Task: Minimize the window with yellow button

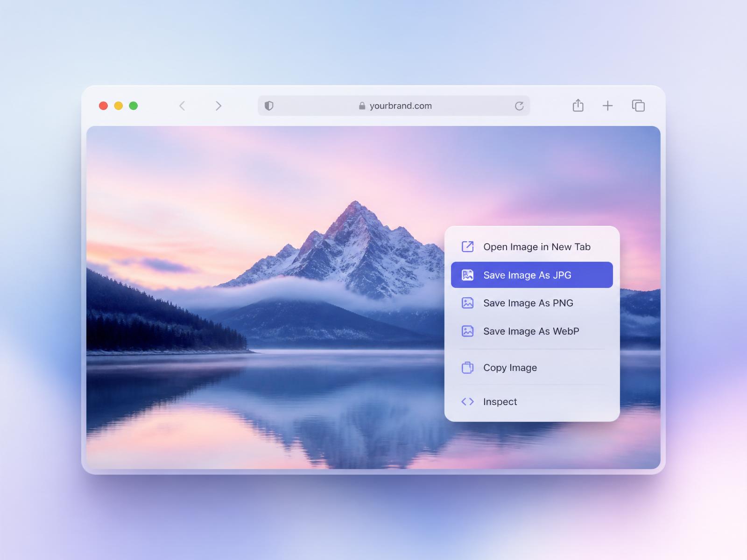Action: (x=119, y=106)
